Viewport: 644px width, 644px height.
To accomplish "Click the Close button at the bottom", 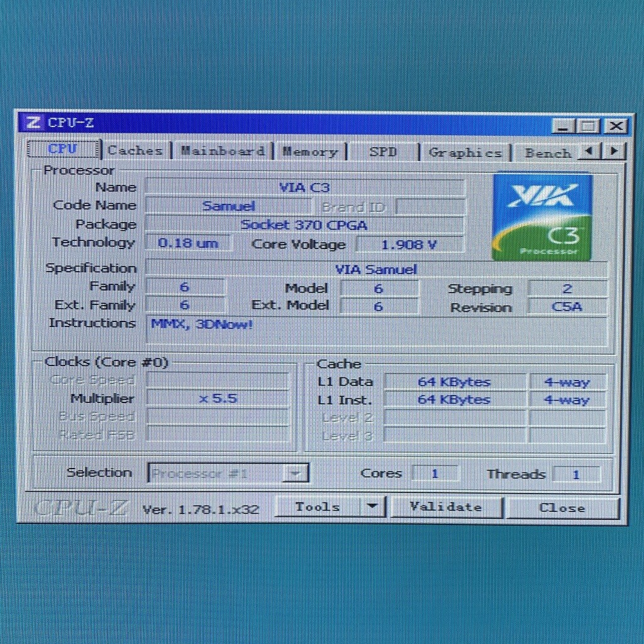I will (x=562, y=508).
